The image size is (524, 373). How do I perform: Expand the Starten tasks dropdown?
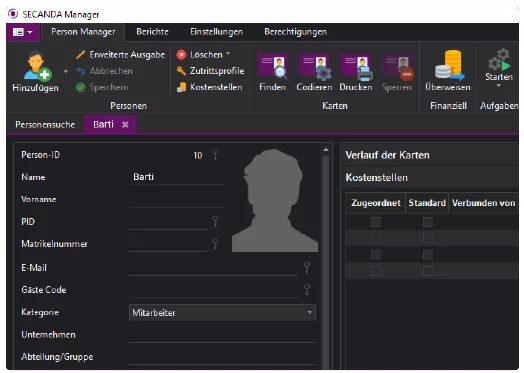click(499, 86)
